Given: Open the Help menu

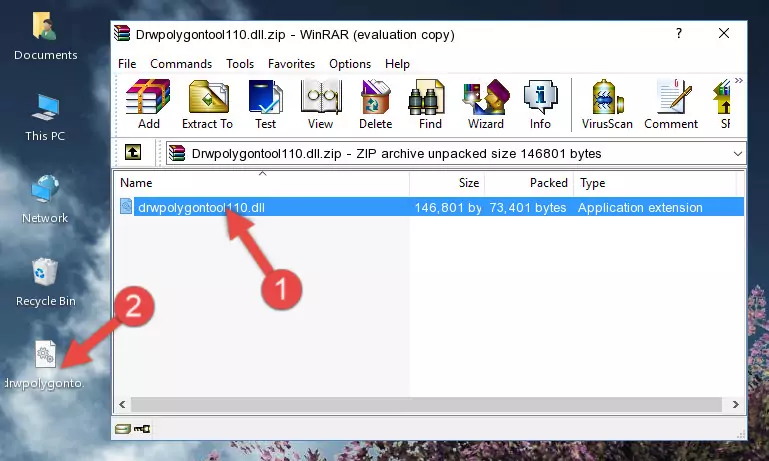Looking at the screenshot, I should tap(397, 64).
